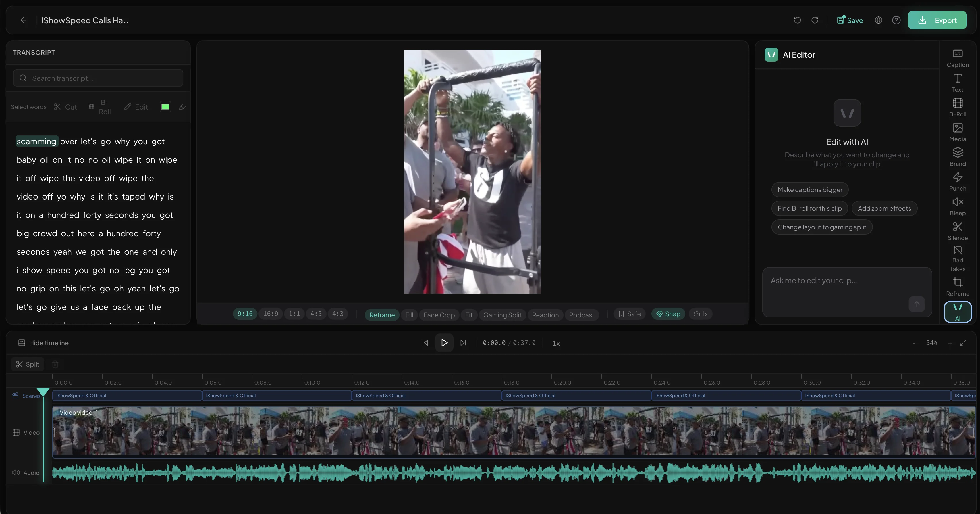Choose the Podcast layout option
Screen dimensions: 980x514
click(582, 315)
